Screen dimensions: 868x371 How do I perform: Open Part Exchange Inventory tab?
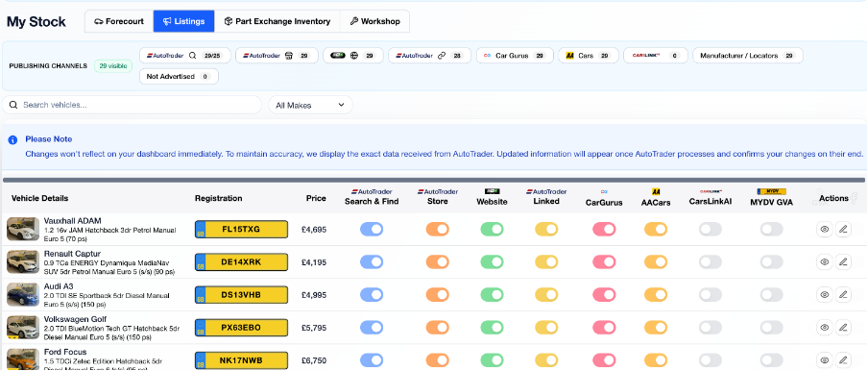[277, 21]
